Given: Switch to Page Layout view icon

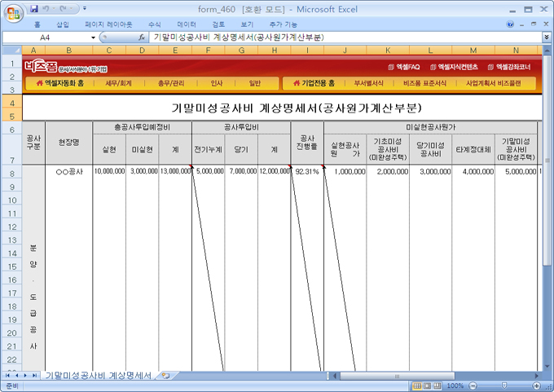Looking at the screenshot, I should click(x=426, y=385).
